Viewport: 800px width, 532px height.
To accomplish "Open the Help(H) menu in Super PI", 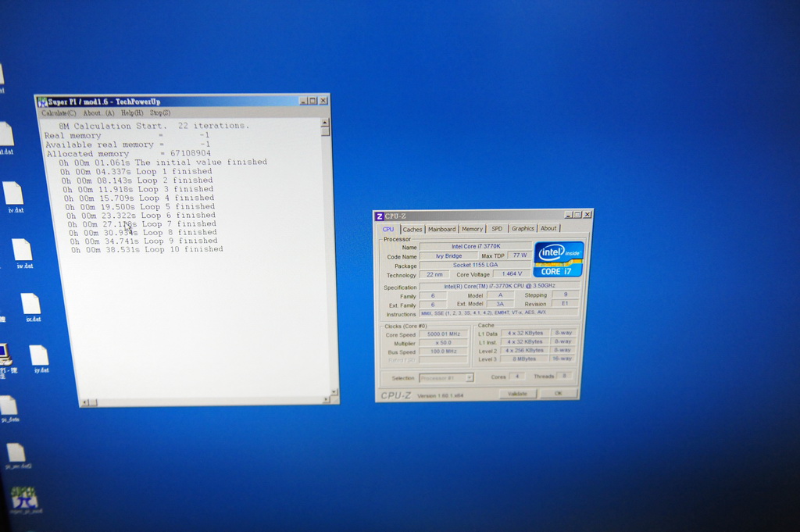I will [132, 112].
